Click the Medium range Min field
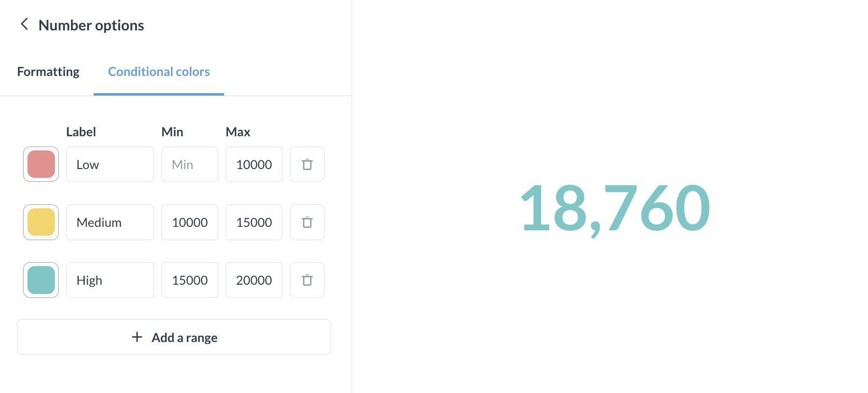868x393 pixels. [189, 222]
